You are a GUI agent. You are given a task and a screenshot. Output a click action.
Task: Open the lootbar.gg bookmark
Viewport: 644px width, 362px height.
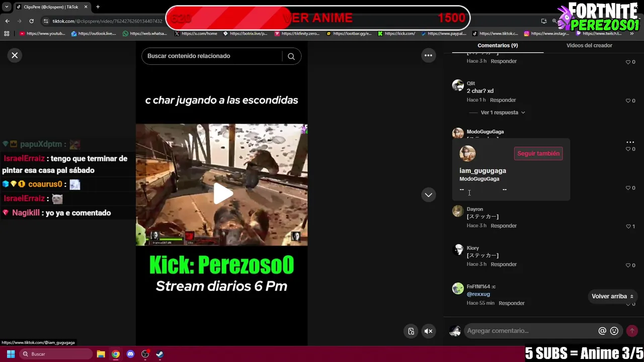[x=349, y=34]
